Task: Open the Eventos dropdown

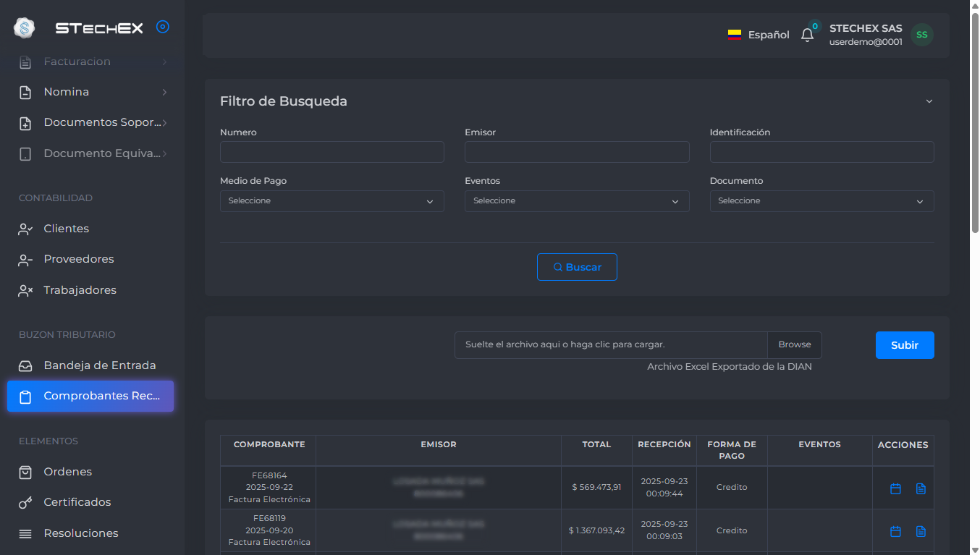Action: coord(576,201)
